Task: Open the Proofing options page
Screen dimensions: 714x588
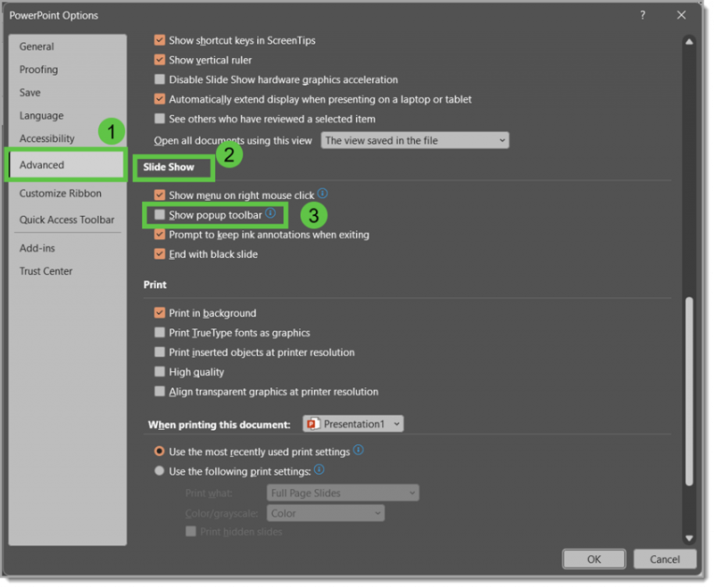Action: point(37,69)
